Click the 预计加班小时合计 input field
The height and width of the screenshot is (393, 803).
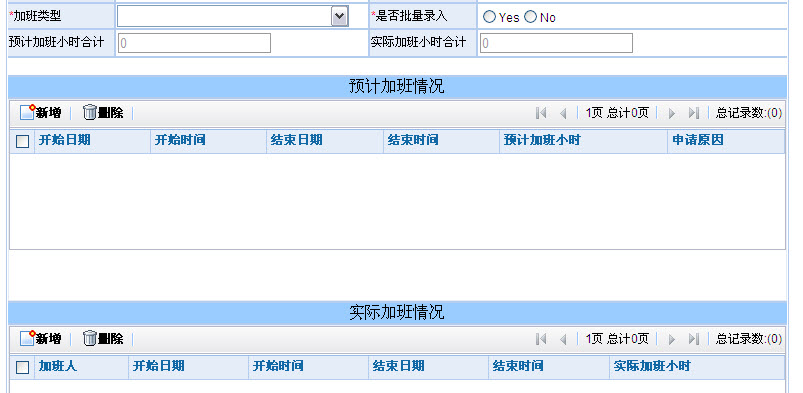[194, 43]
